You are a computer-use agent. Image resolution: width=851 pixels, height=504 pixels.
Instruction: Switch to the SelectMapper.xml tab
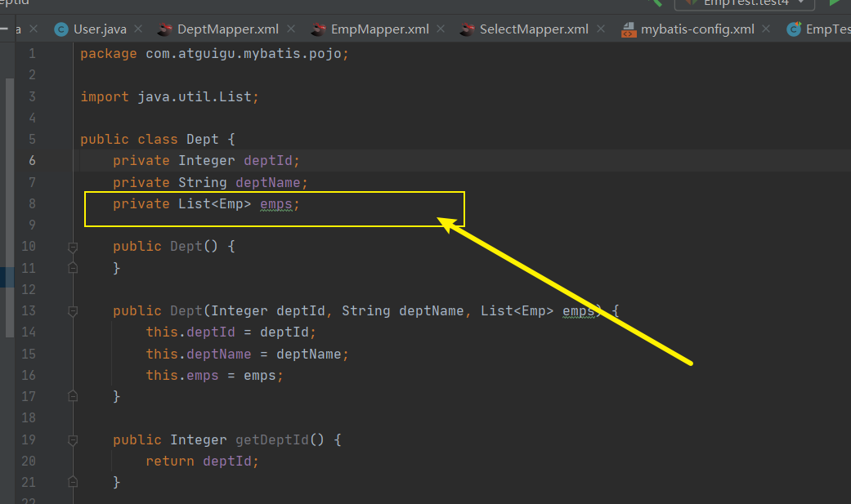pos(534,29)
